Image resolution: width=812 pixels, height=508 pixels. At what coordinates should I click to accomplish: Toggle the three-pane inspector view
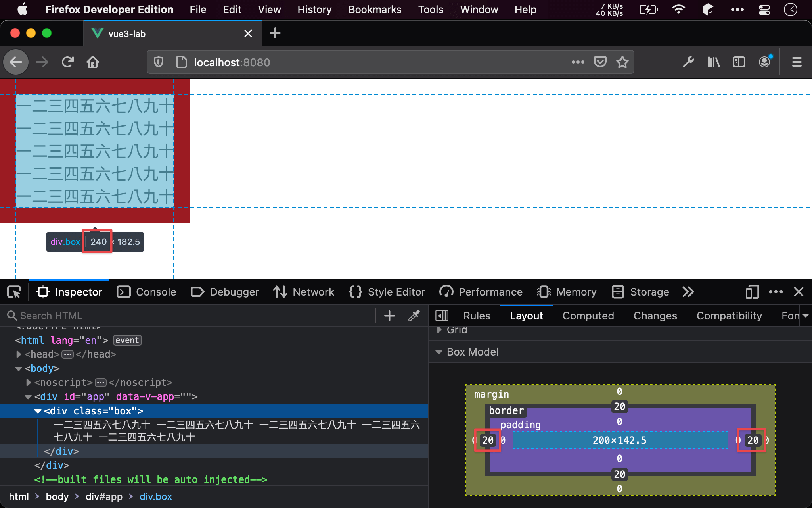(442, 316)
